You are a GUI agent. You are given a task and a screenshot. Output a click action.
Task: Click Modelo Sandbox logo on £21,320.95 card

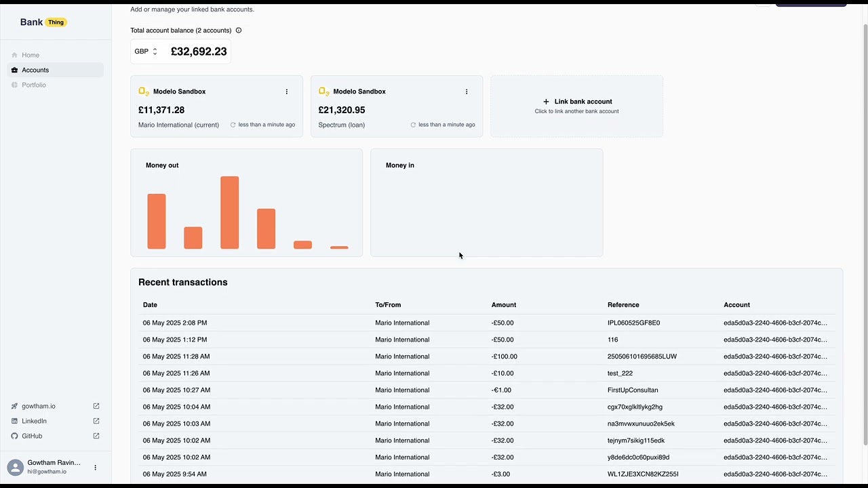[323, 91]
